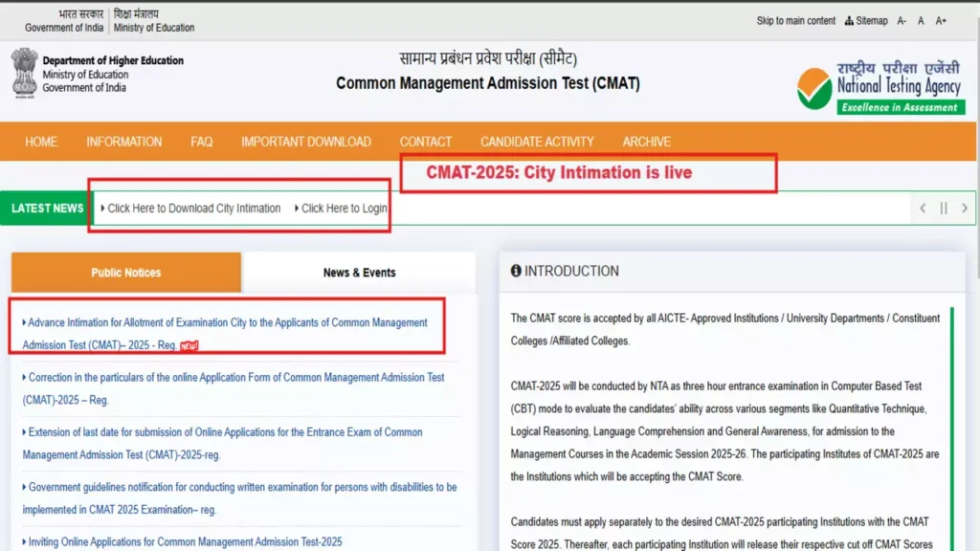The height and width of the screenshot is (551, 980).
Task: Open the CONTACT menu item
Action: tap(426, 142)
